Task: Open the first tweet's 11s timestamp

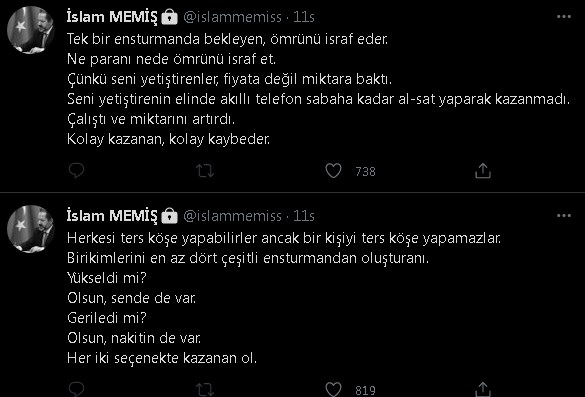Action: (304, 17)
